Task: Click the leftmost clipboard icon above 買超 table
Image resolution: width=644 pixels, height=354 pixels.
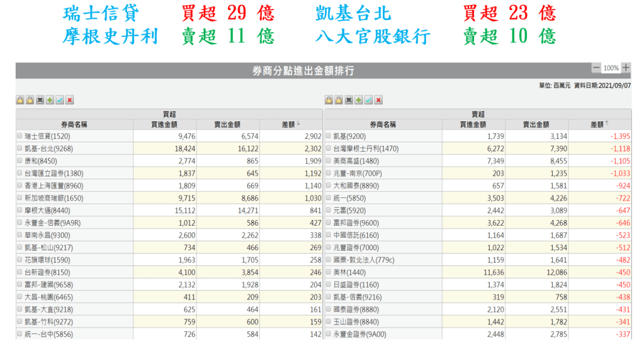Action: tap(20, 100)
